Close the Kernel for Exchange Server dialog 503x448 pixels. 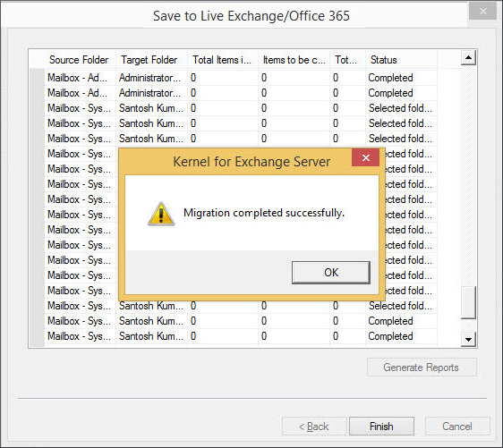click(x=366, y=157)
